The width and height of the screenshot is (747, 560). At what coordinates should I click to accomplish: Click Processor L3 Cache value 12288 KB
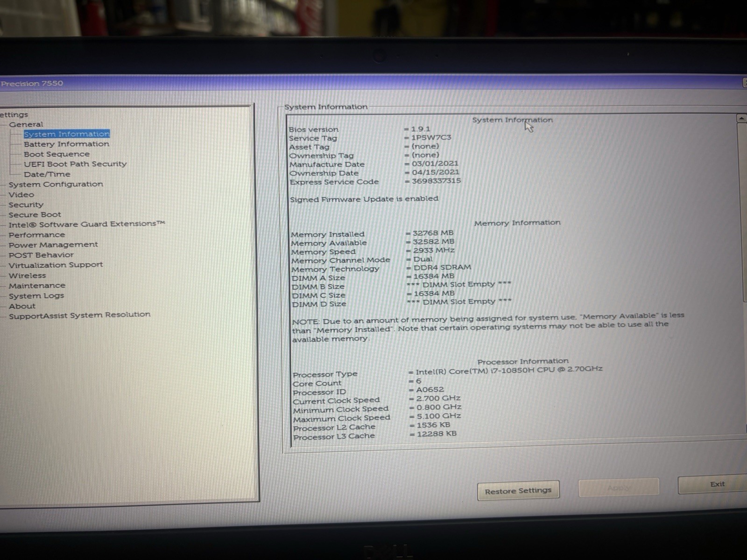(x=437, y=434)
